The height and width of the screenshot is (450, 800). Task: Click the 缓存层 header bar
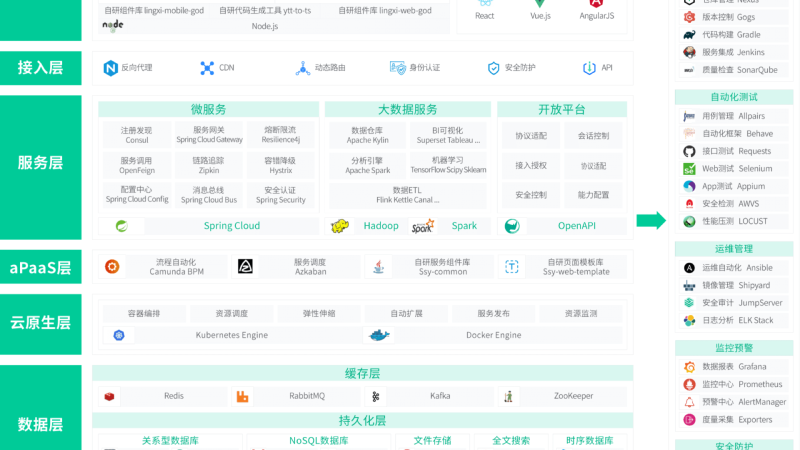pos(363,373)
